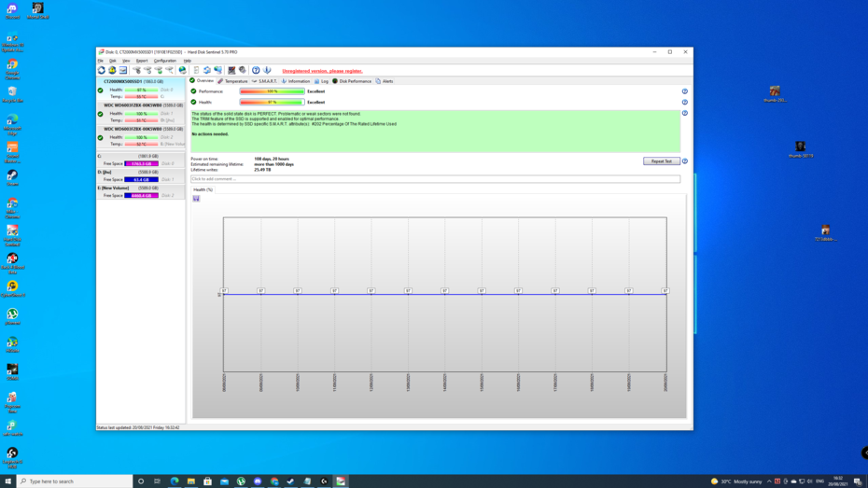Click the help icon beside Health bar
868x488 pixels.
685,103
